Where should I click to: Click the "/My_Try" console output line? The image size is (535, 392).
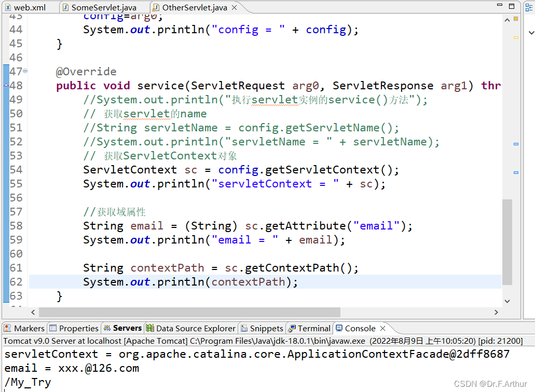point(28,382)
